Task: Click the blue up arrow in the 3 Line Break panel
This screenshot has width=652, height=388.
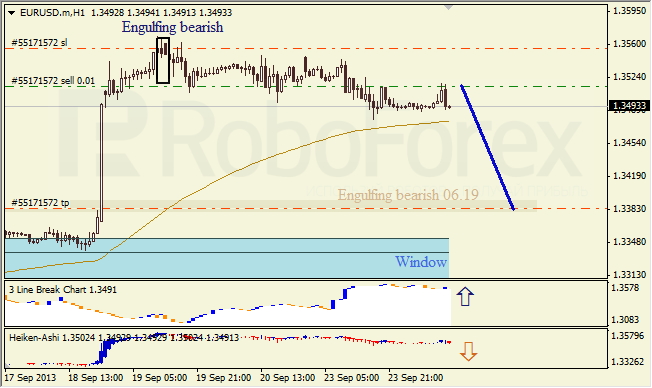Action: click(465, 297)
